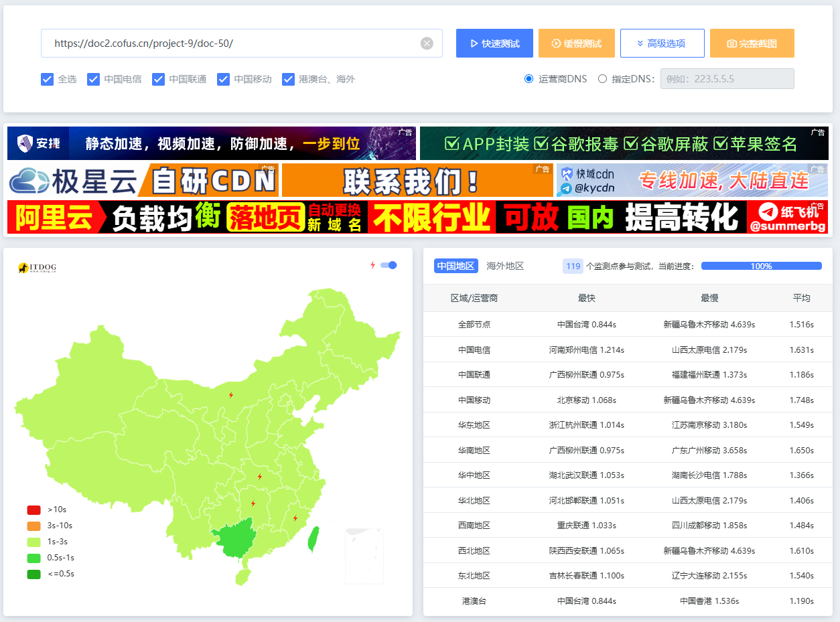
Task: Select the 西北地区 row label
Action: [x=474, y=550]
